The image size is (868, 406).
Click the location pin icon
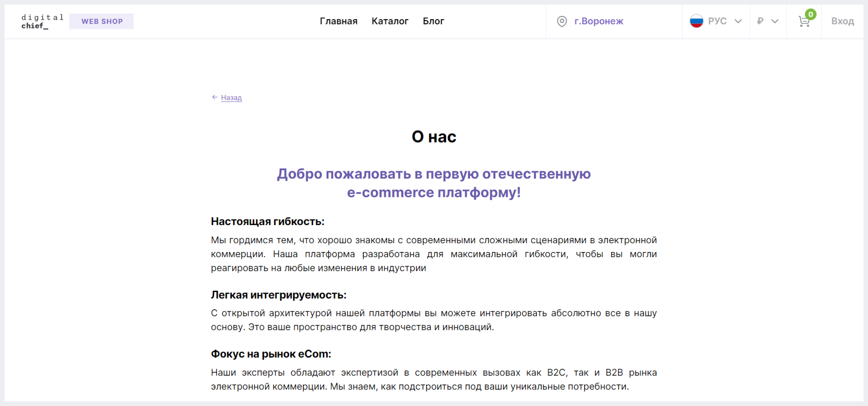pyautogui.click(x=562, y=21)
